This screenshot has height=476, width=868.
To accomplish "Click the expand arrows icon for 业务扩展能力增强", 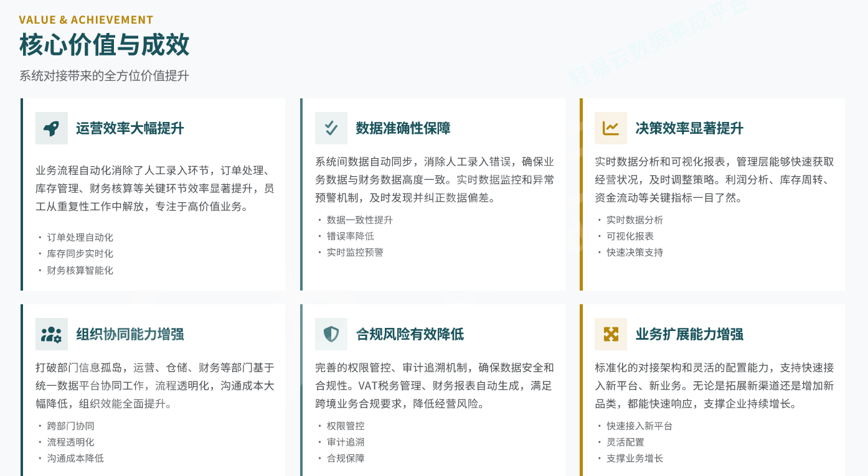I will [610, 334].
